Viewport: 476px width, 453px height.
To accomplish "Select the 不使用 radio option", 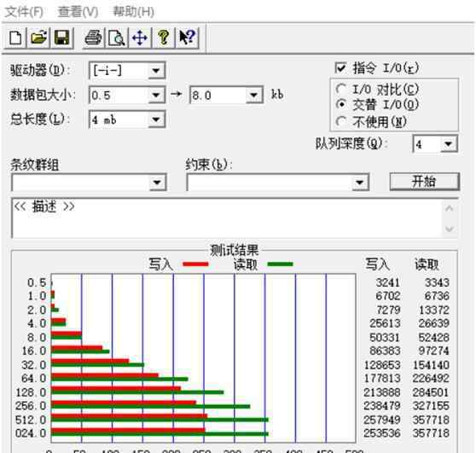I will (x=340, y=122).
